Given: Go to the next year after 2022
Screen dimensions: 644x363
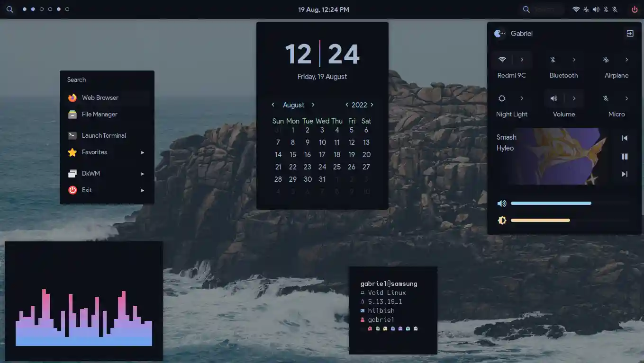Looking at the screenshot, I should 372,105.
